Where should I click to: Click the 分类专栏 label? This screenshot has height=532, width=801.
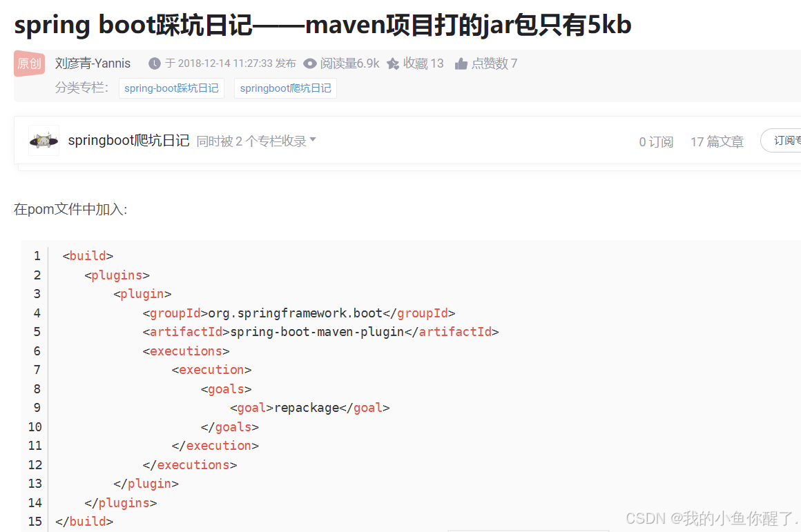[x=81, y=88]
